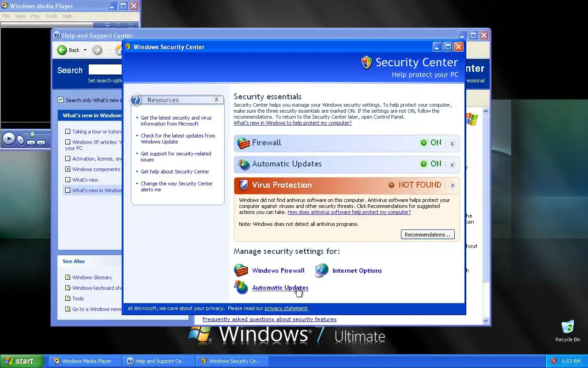The height and width of the screenshot is (368, 588).
Task: Click the Windows flag icon next to Automatic Updates link
Action: pos(241,287)
